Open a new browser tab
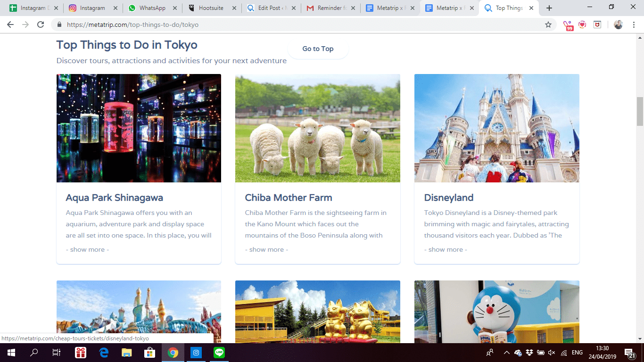 click(549, 8)
